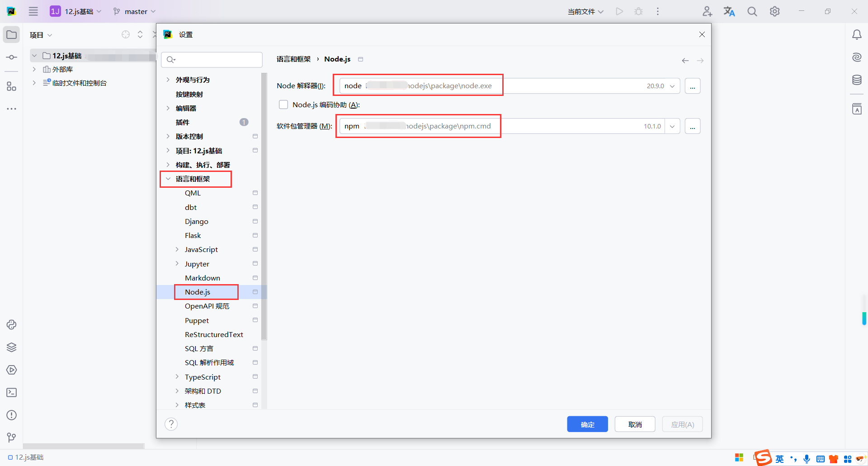Click the translate language icon
Viewport: 868px width, 466px height.
[729, 11]
